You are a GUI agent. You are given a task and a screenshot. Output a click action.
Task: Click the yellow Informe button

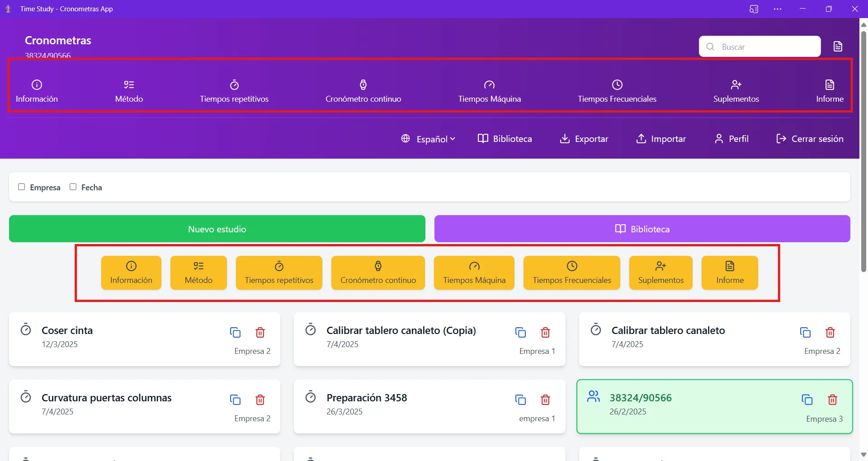click(730, 273)
